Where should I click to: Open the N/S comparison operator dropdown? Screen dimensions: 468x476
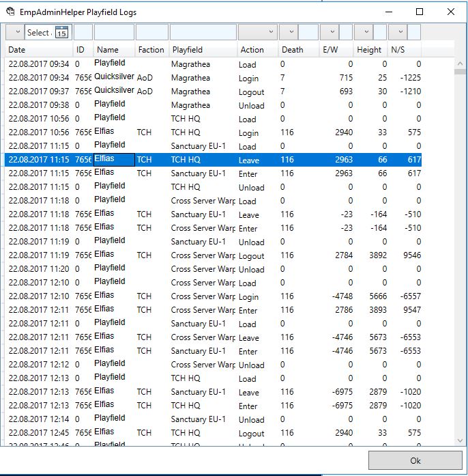coord(398,32)
